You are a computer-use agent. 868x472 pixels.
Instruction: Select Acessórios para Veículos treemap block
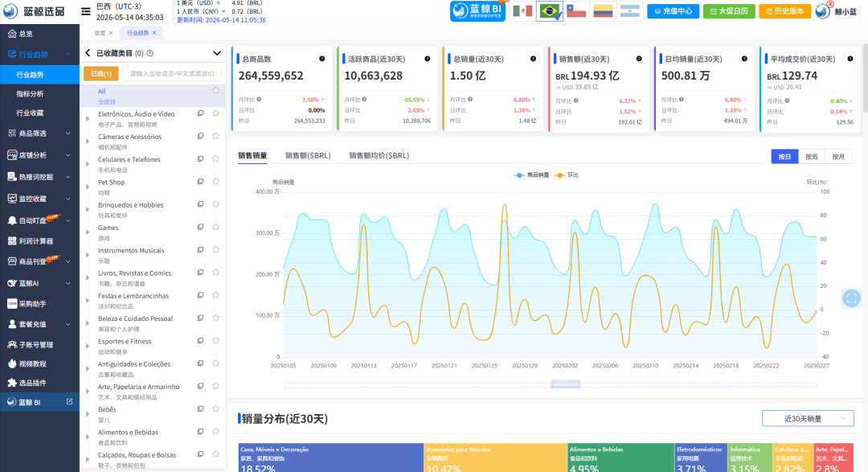[495, 458]
